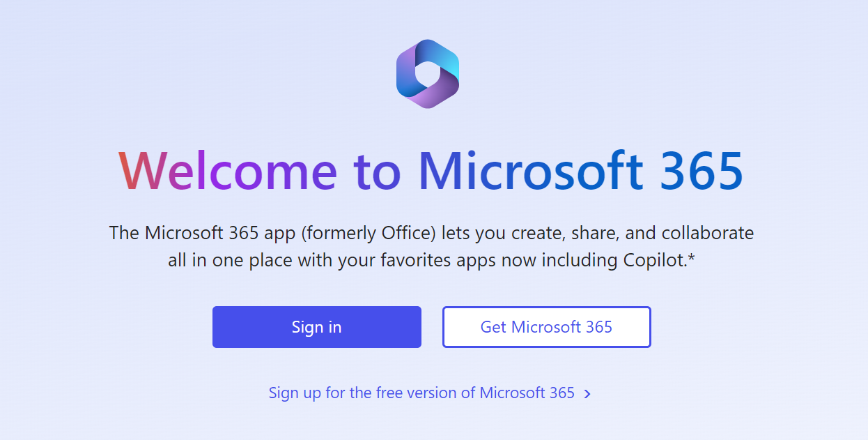Screen dimensions: 868x440
Task: Click "Sign up" at the start of the bottom link
Action: click(x=295, y=393)
